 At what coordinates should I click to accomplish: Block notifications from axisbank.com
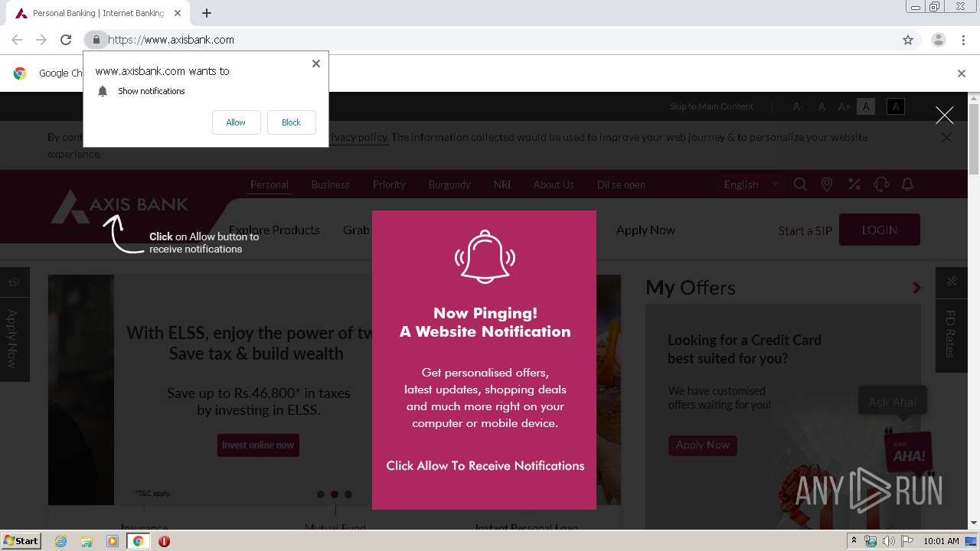(x=291, y=122)
